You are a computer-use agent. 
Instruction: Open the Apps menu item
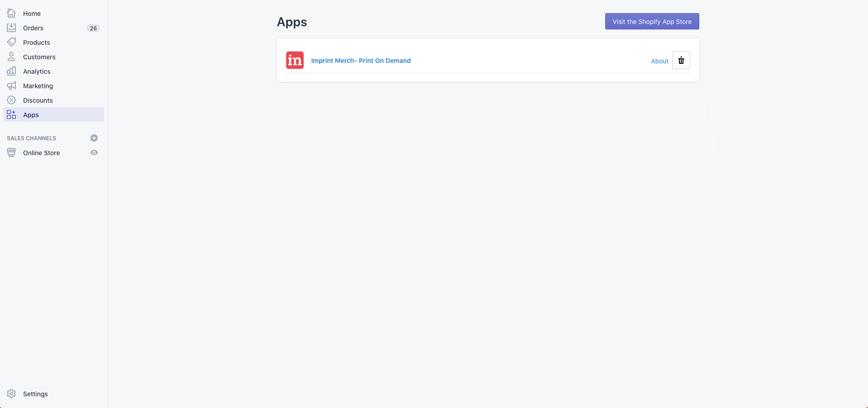click(31, 115)
